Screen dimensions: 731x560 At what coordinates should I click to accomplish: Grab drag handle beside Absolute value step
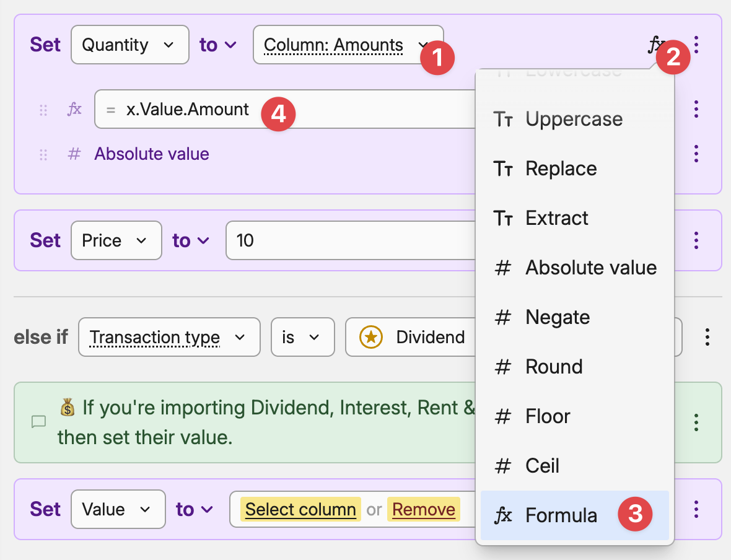click(43, 154)
